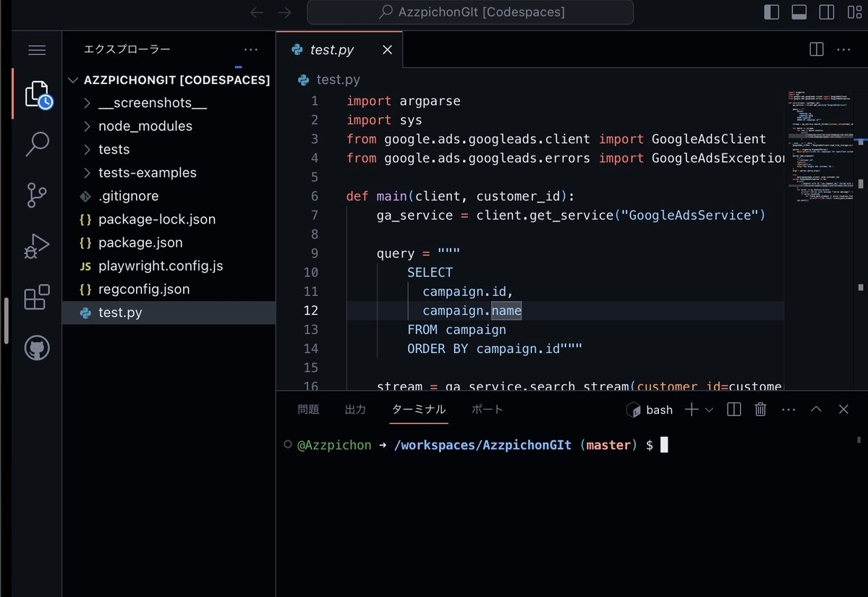Switch to the ポート panel tab
Viewport: 868px width, 597px height.
[x=487, y=410]
